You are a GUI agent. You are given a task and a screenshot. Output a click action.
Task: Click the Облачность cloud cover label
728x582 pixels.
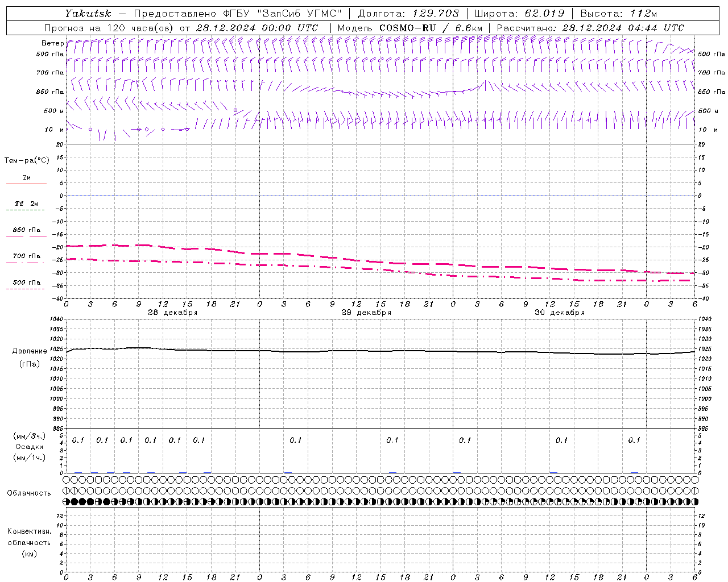click(x=29, y=493)
